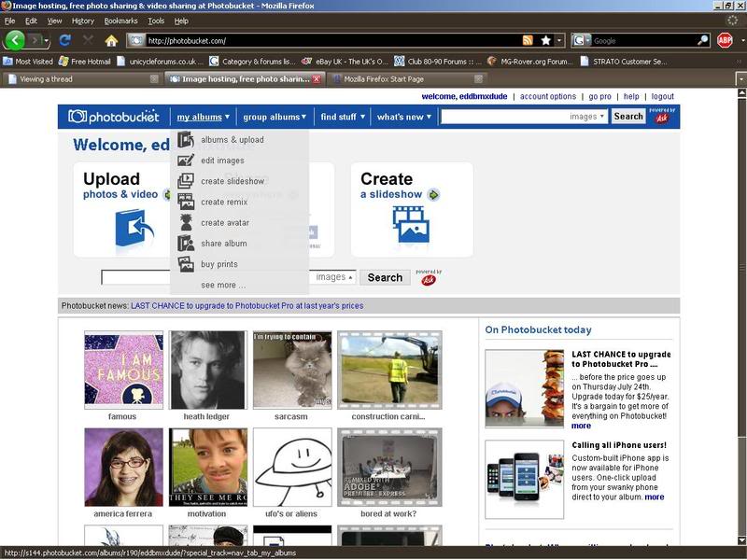This screenshot has width=747, height=560.
Task: Click the slideshow film-strip icon
Action: coord(411,224)
